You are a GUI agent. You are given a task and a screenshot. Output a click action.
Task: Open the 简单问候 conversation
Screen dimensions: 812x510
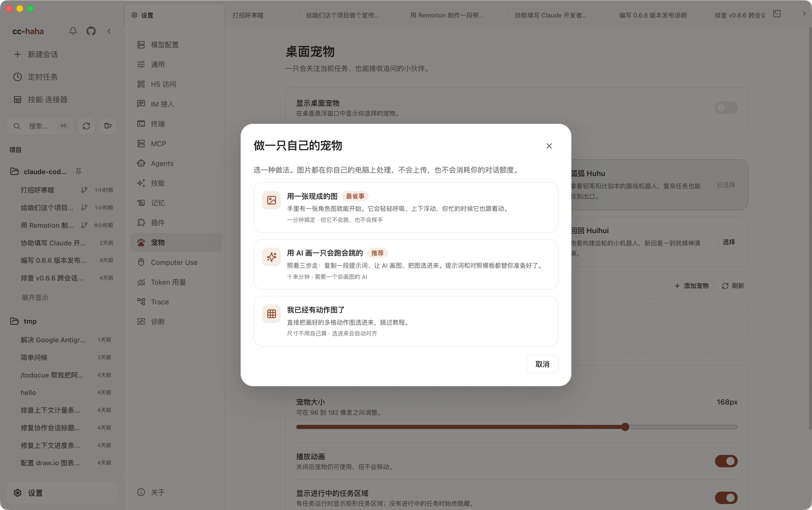click(62, 358)
